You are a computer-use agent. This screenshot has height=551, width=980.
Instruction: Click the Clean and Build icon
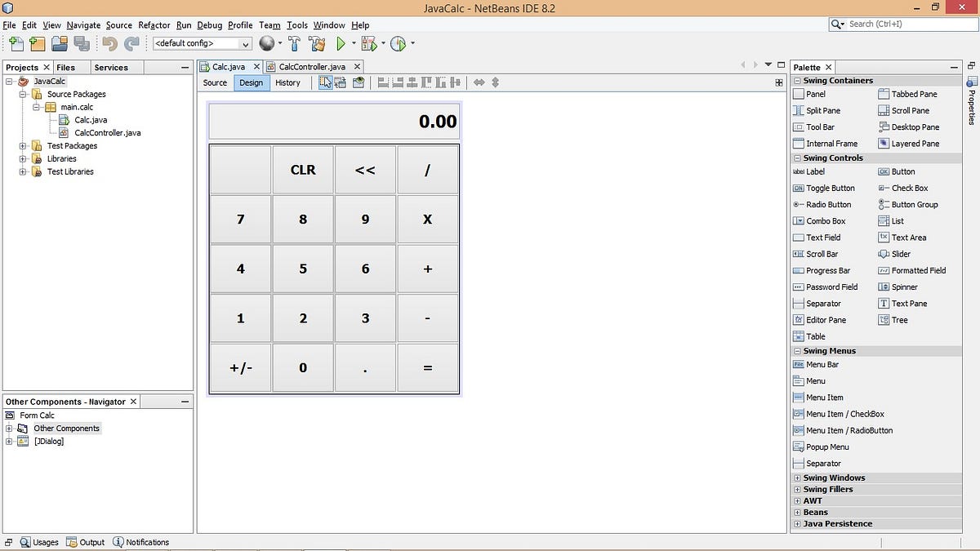(x=316, y=43)
